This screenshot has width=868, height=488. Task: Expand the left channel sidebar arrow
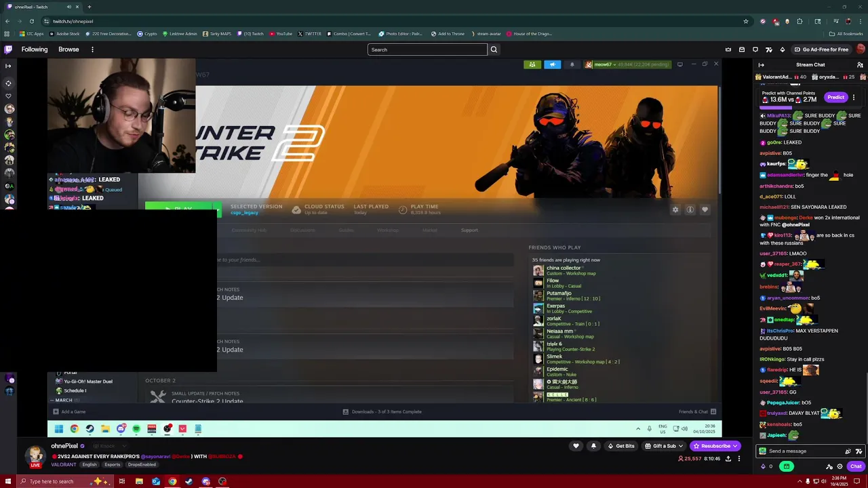(x=8, y=66)
